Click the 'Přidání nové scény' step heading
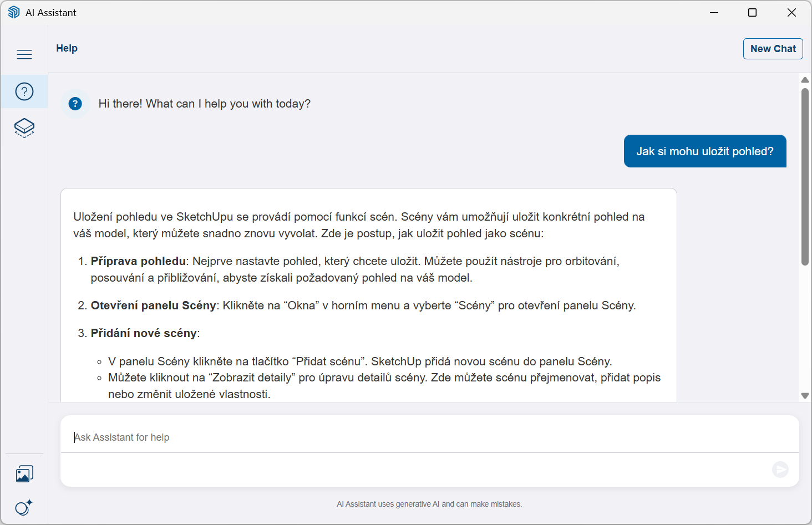 click(x=144, y=333)
